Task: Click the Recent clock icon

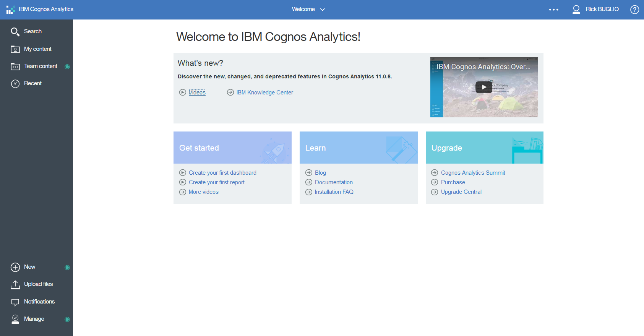Action: [x=15, y=84]
